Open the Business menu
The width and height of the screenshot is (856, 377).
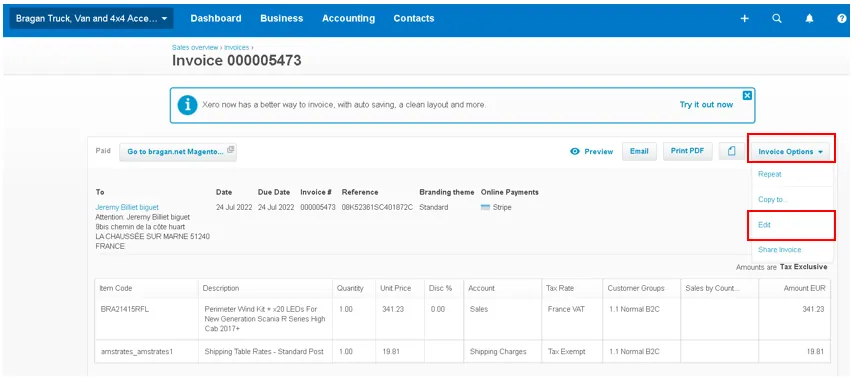(x=281, y=18)
